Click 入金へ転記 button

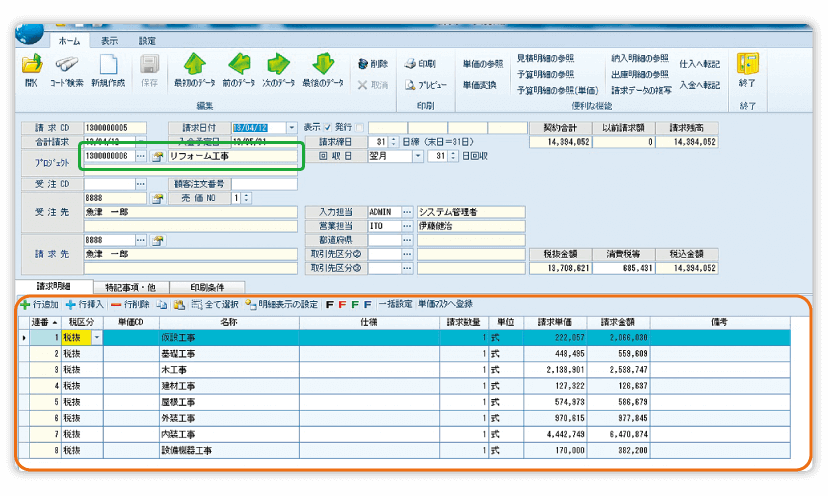click(x=699, y=85)
